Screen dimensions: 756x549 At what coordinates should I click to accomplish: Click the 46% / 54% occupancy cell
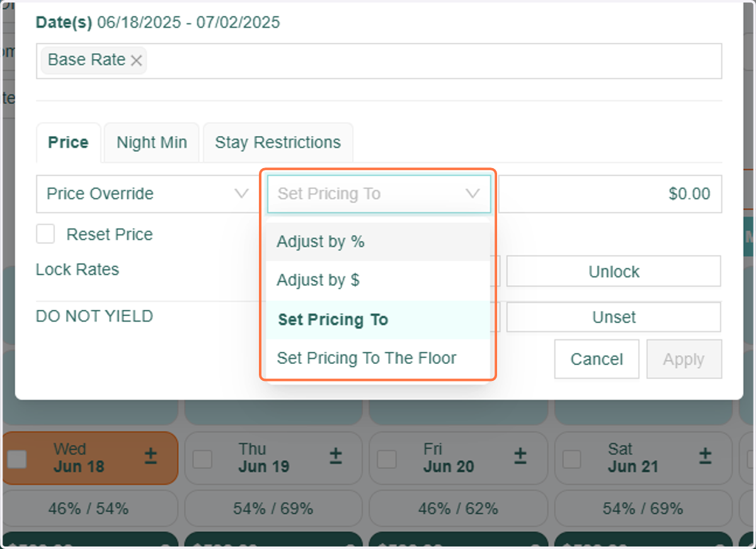[x=89, y=509]
